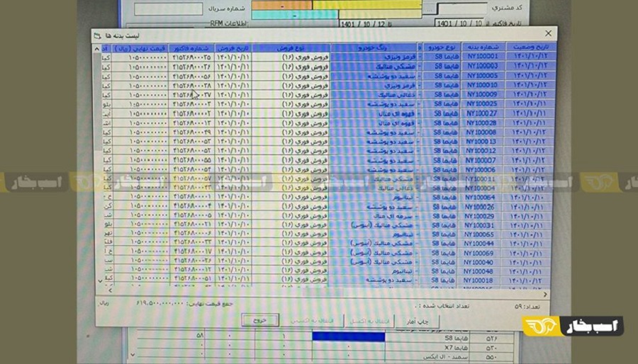Viewport: 638px width, 364px height.
Task: Click the yellow horse logo badge
Action: tap(572, 326)
